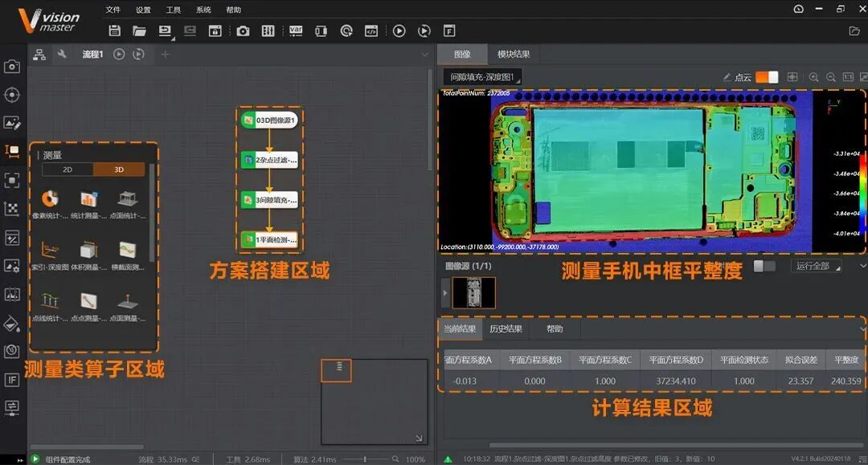The width and height of the screenshot is (868, 465).
Task: Select the phone thumbnail in the 图像源 filmstrip
Action: pos(474,292)
